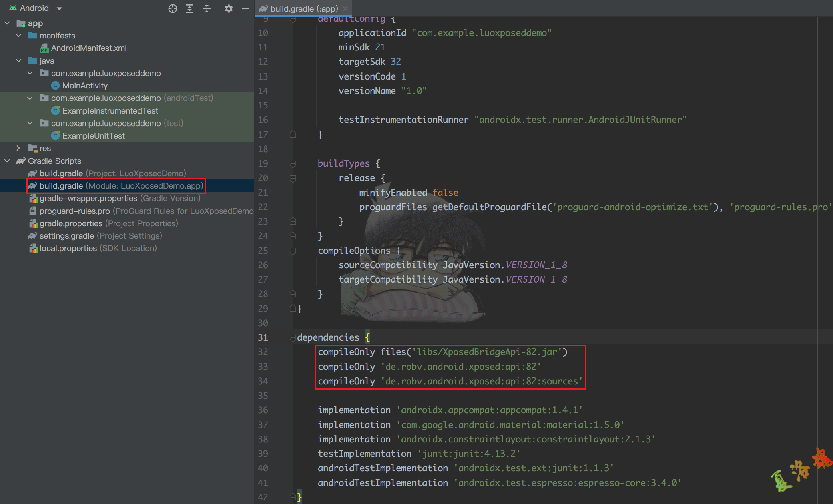This screenshot has height=504, width=833.
Task: Click the Expand All icon in project panel
Action: point(189,8)
